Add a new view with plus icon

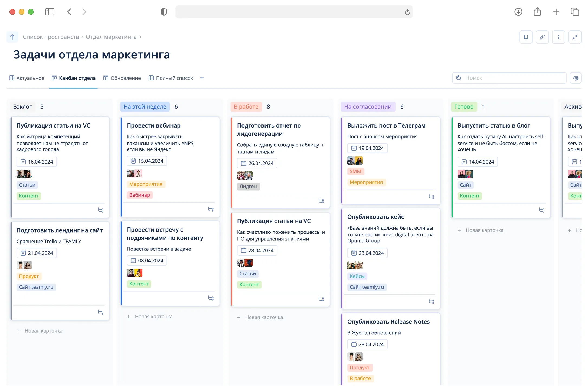pyautogui.click(x=202, y=78)
